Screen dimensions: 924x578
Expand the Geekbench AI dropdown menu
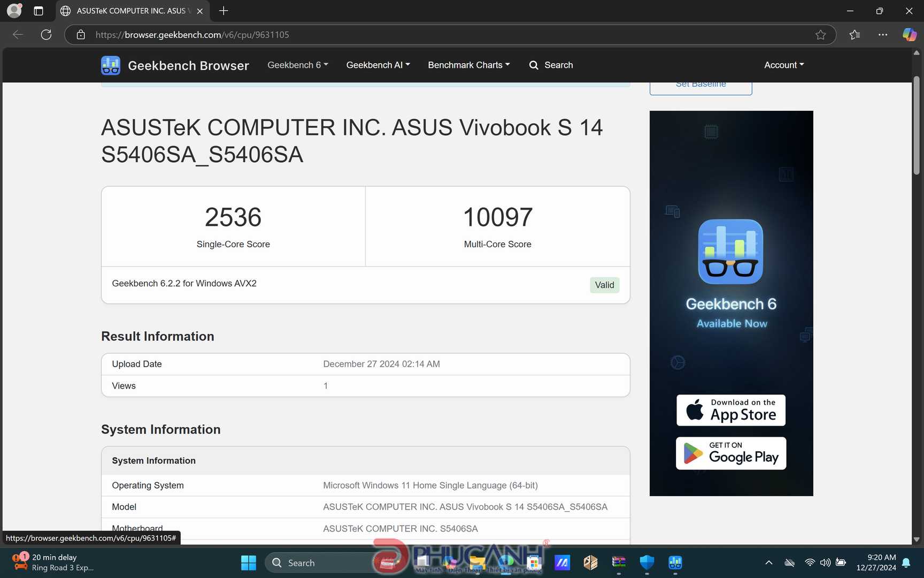(x=378, y=65)
